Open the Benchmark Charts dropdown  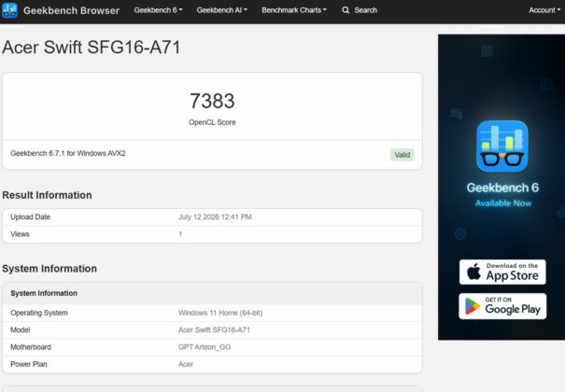pos(294,10)
